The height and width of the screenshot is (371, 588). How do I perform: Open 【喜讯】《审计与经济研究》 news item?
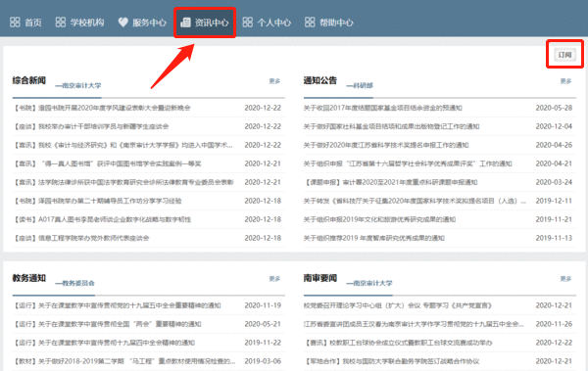point(123,145)
